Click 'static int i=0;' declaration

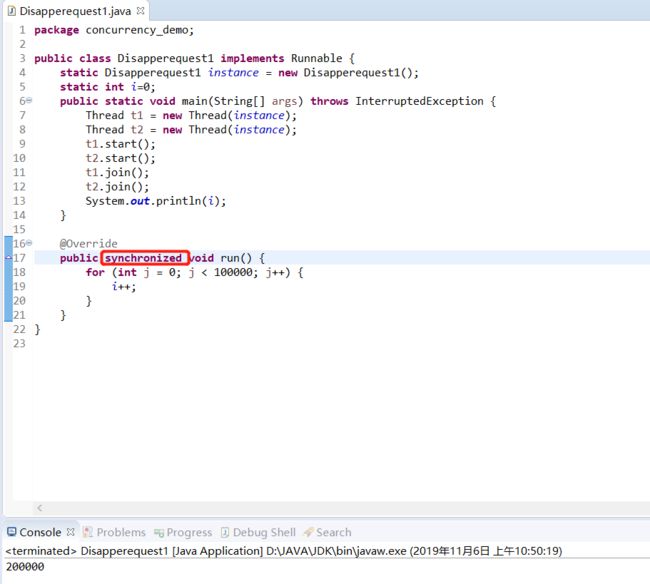(107, 87)
